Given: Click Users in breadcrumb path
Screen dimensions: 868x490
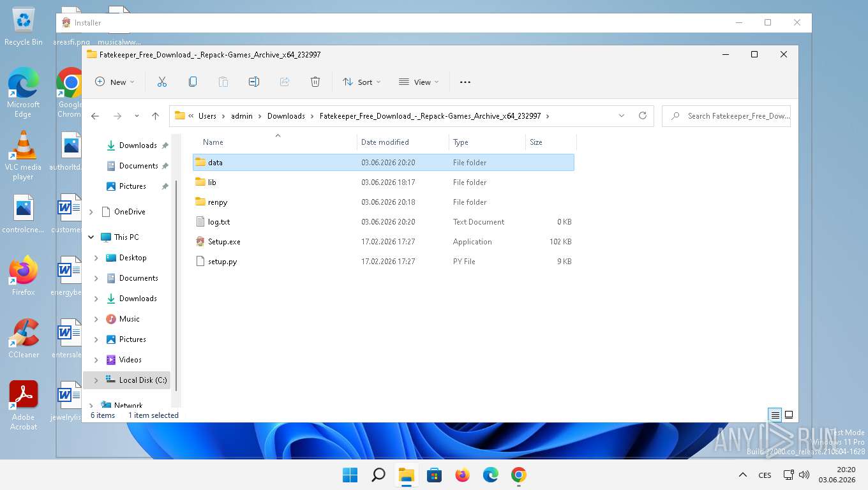Looking at the screenshot, I should 207,116.
